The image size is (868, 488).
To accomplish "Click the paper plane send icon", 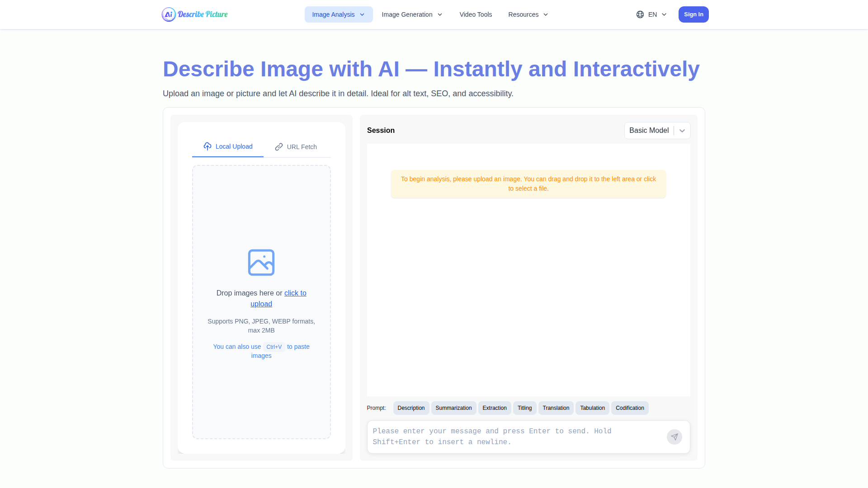I will tap(674, 437).
